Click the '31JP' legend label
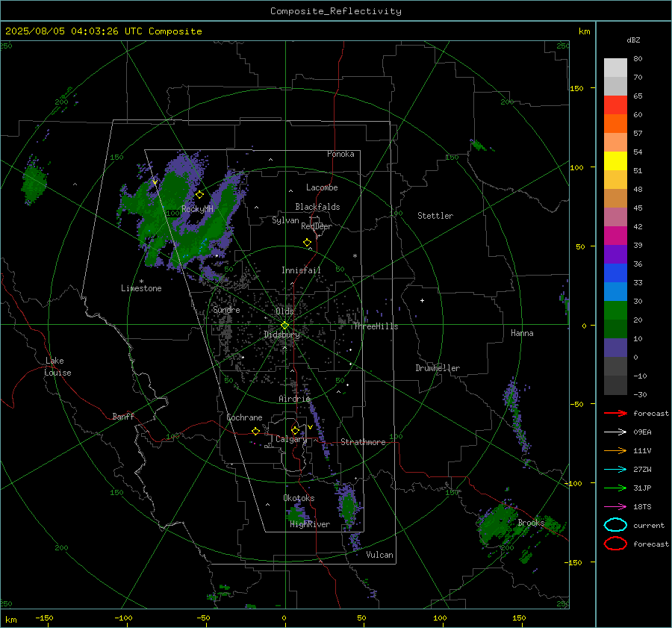This screenshot has height=628, width=672. click(x=642, y=488)
